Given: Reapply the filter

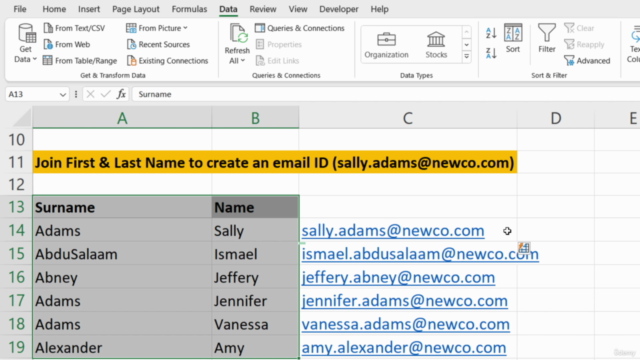Looking at the screenshot, I should (584, 44).
